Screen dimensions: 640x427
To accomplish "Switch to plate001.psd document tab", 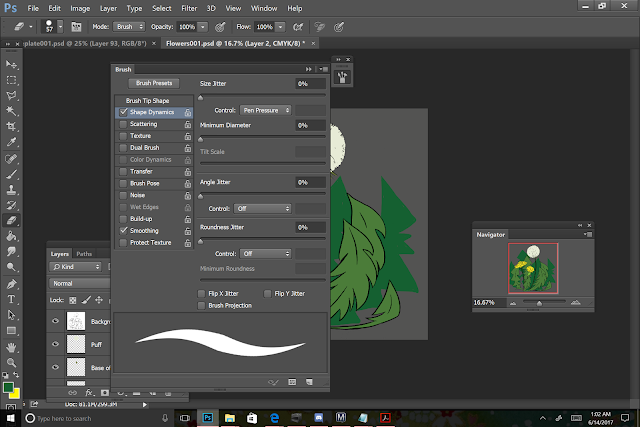I will [85, 43].
